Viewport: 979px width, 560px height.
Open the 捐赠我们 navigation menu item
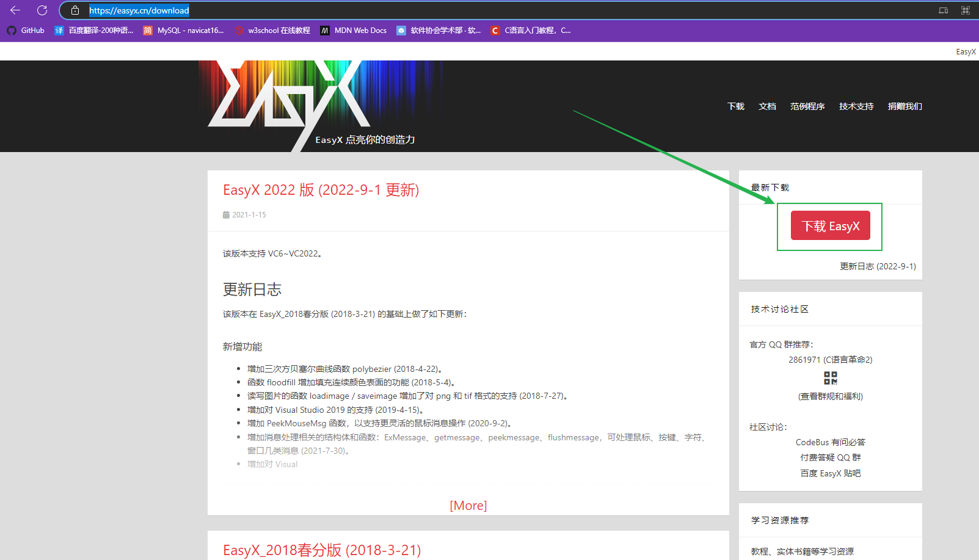(x=905, y=106)
